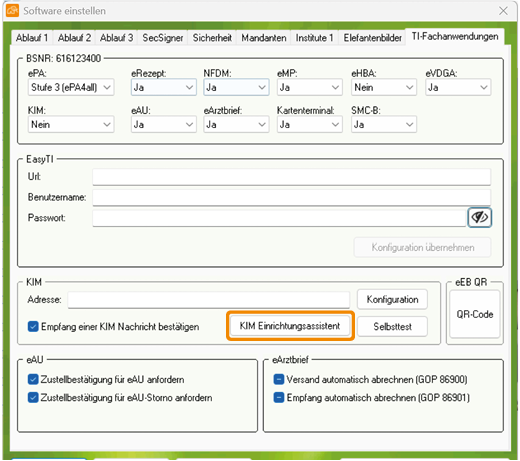Open the SMC-B dropdown

point(384,124)
